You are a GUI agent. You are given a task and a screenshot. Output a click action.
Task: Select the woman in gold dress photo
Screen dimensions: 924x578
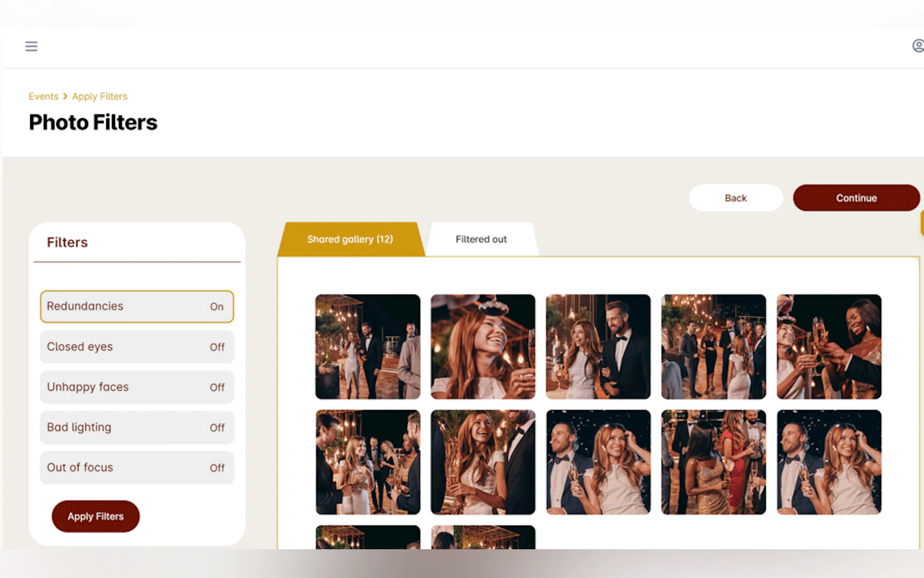pyautogui.click(x=713, y=462)
